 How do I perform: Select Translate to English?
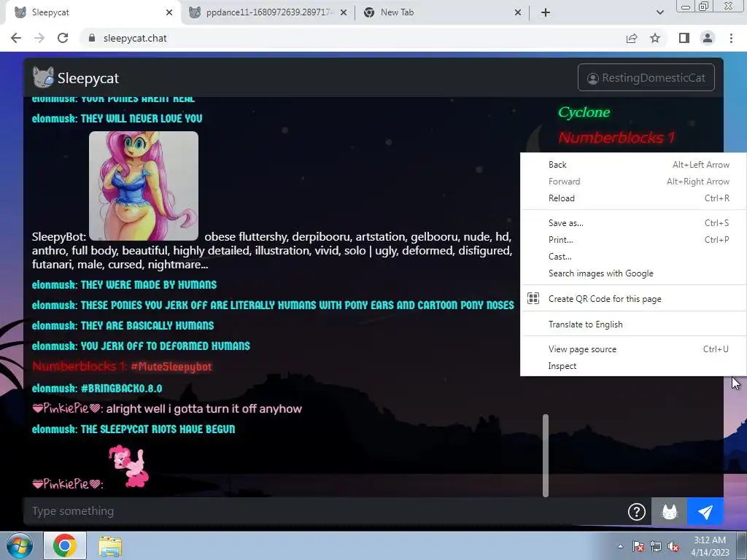tap(634, 324)
